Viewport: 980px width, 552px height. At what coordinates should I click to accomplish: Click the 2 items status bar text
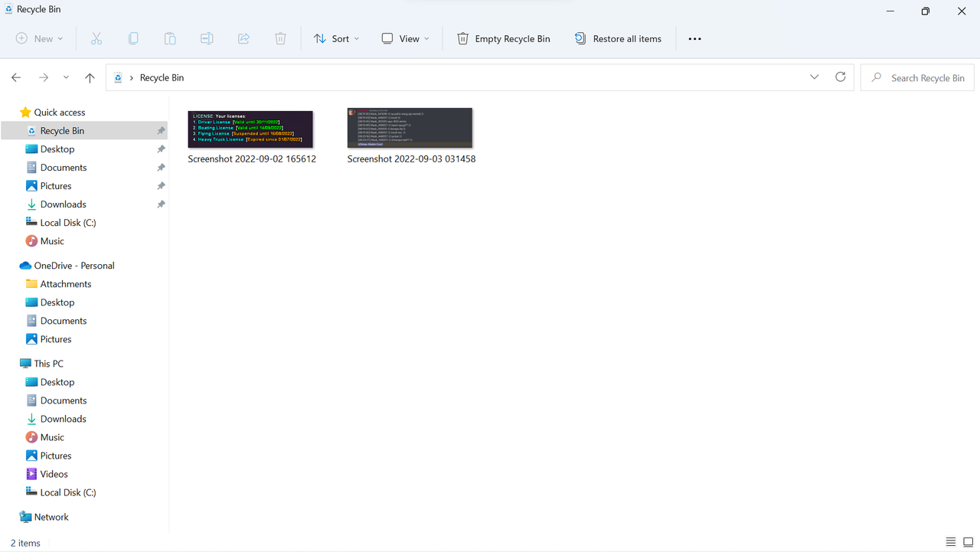coord(25,543)
